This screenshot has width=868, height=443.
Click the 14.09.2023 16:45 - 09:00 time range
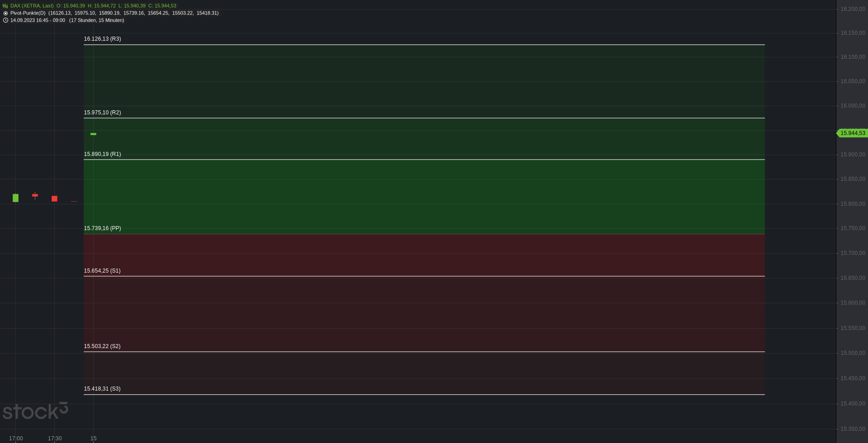coord(38,20)
